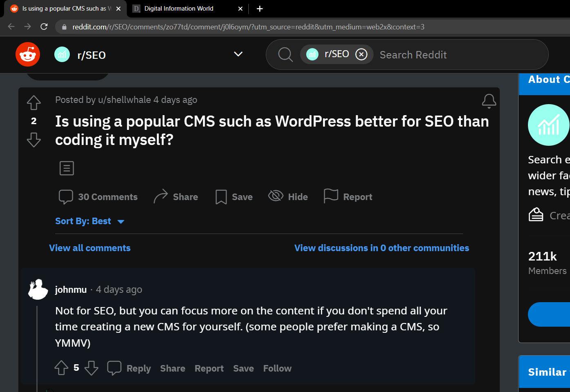Screen dimensions: 570x392
Task: Click the post title about WordPress SEO
Action: (x=272, y=130)
